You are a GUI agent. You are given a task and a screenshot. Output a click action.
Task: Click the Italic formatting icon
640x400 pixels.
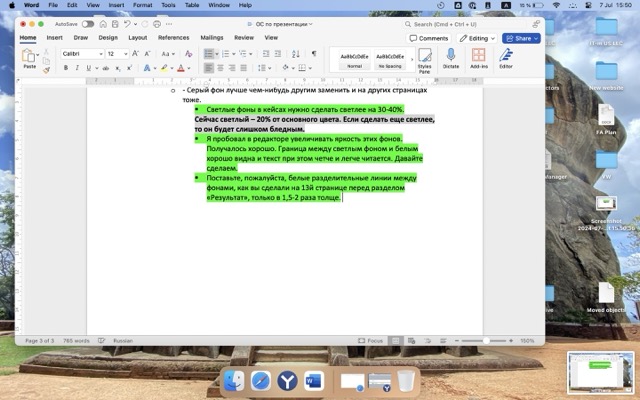(x=77, y=68)
